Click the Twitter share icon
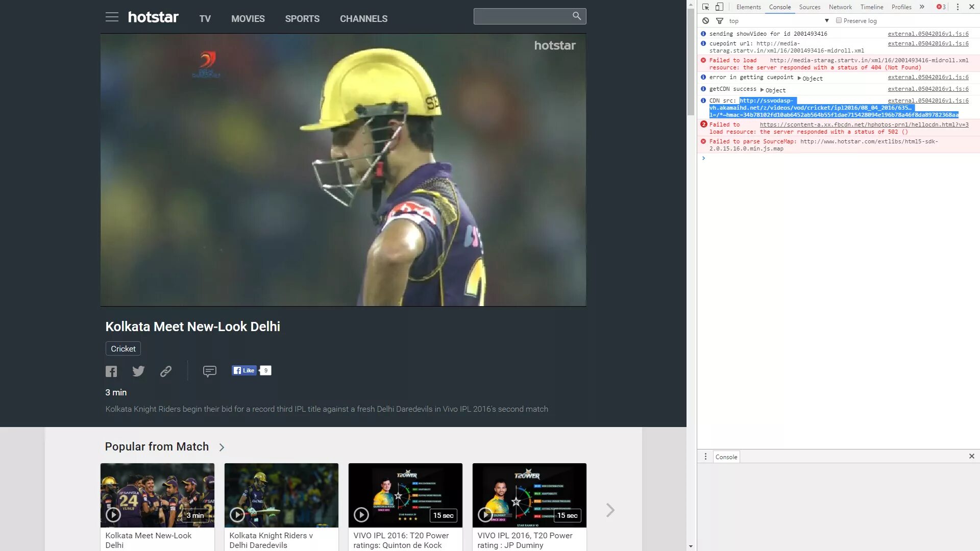The height and width of the screenshot is (551, 980). tap(138, 370)
